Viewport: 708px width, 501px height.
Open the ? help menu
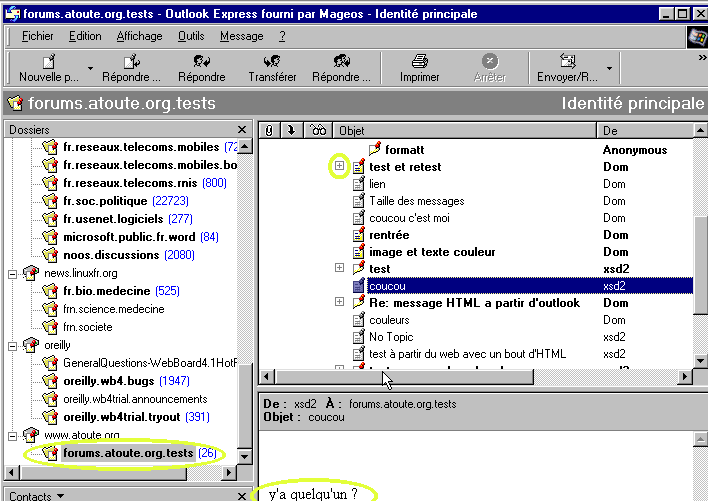tap(282, 36)
